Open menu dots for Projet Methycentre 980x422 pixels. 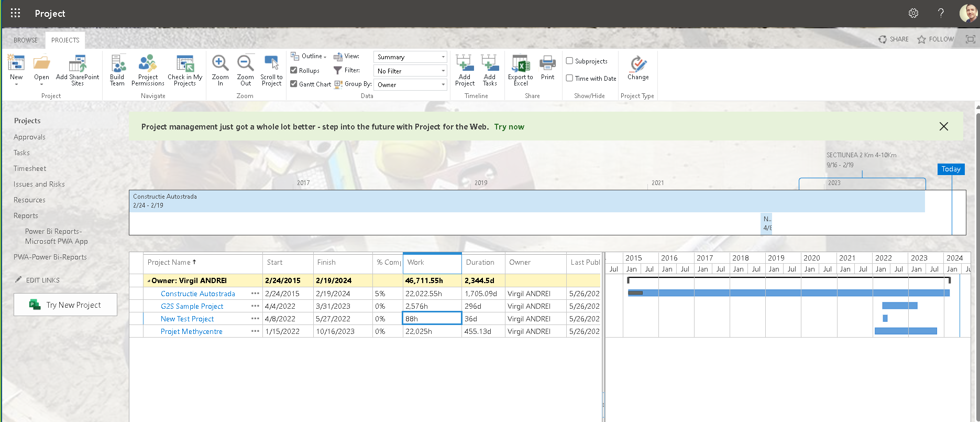255,331
